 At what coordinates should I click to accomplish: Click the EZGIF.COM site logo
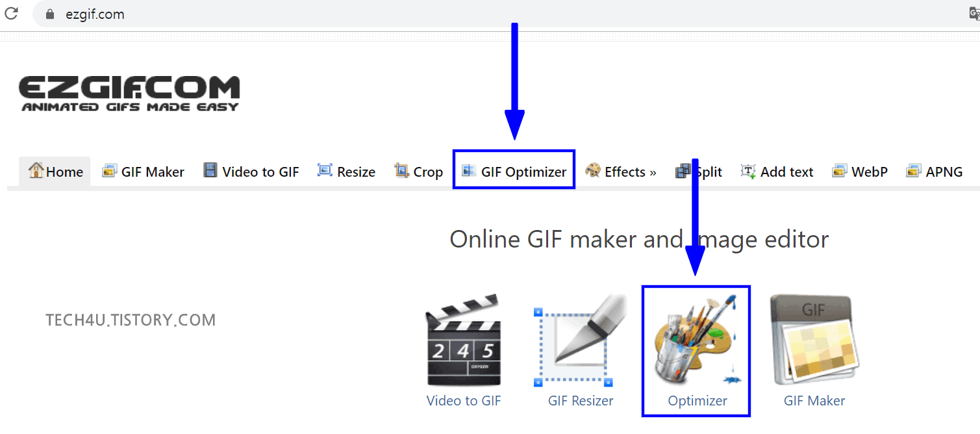(x=129, y=94)
